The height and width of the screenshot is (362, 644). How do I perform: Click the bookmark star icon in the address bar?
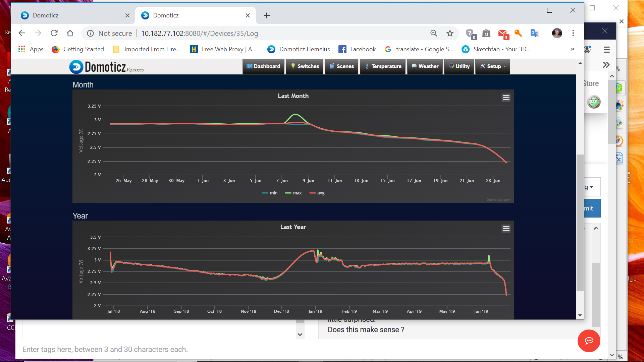tap(450, 33)
